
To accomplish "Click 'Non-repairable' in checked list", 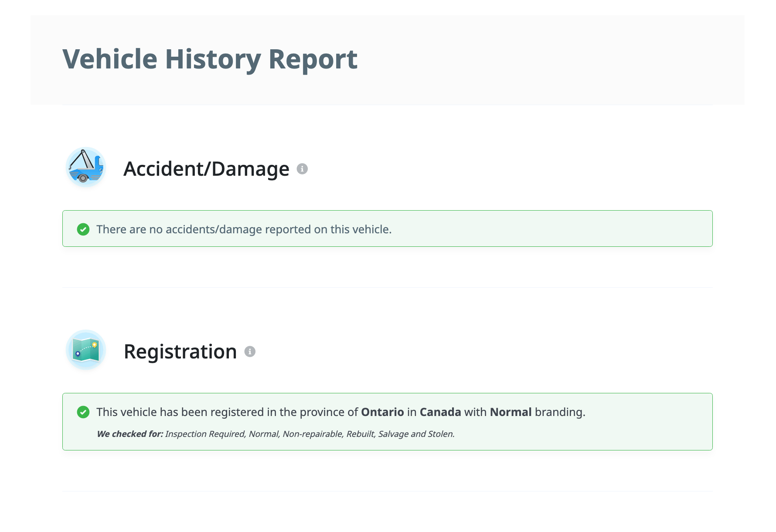I will click(x=312, y=434).
